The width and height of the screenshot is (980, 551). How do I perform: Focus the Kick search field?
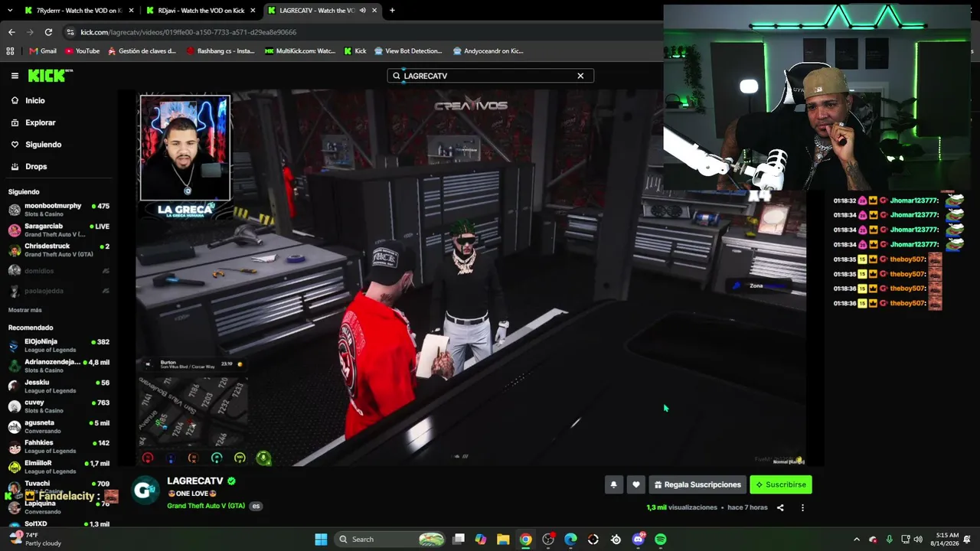coord(490,76)
